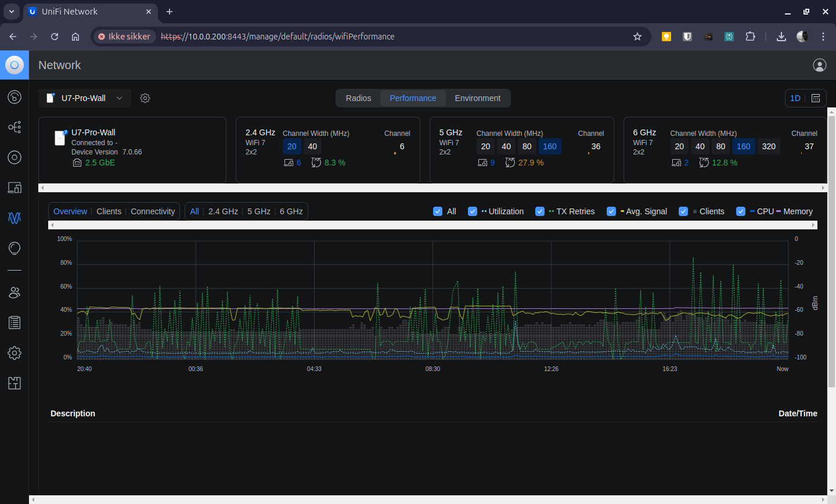Open the Client Devices sidebar icon
Viewport: 836px width, 504px height.
(x=15, y=188)
